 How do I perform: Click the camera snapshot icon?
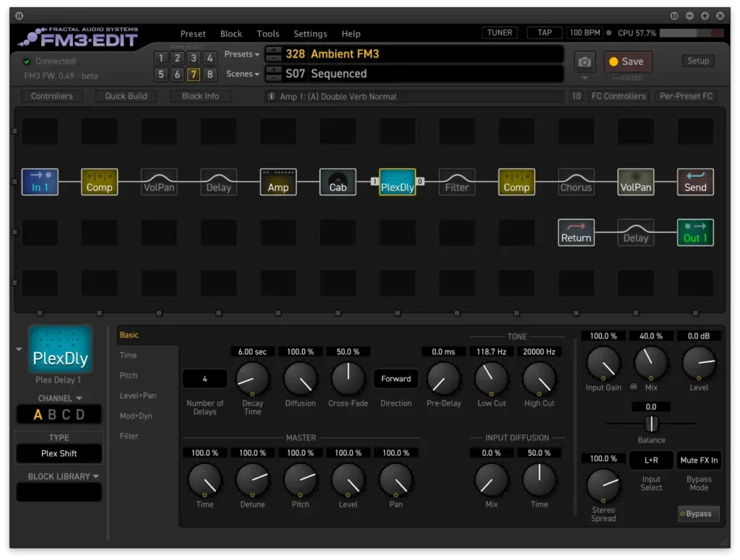tap(585, 62)
